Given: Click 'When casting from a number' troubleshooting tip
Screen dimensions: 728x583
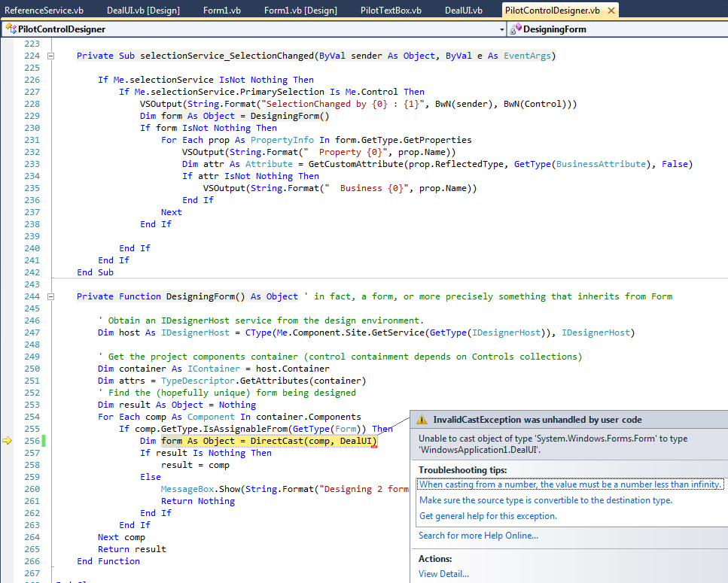Looking at the screenshot, I should click(571, 484).
